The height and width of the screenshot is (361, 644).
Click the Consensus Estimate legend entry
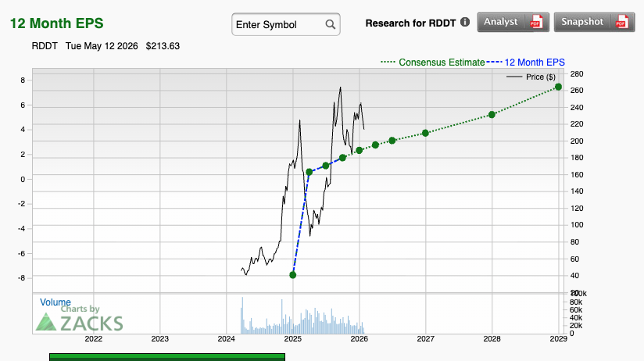pyautogui.click(x=432, y=63)
